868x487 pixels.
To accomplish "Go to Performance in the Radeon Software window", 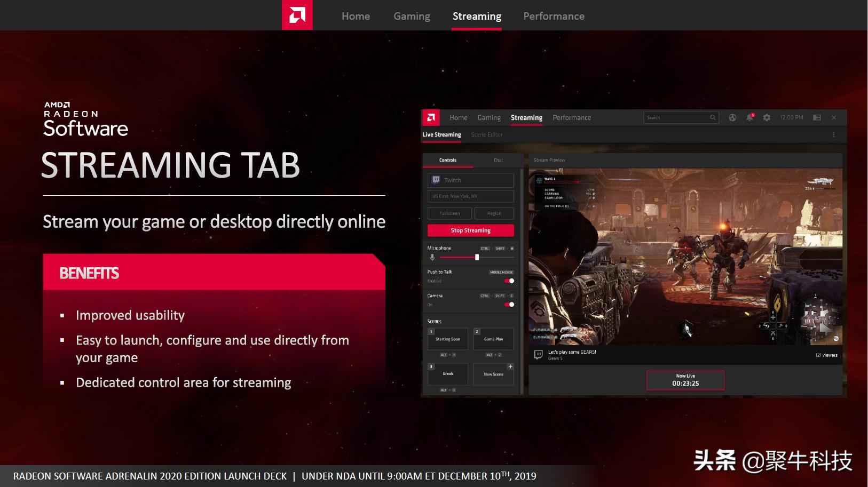I will pyautogui.click(x=572, y=118).
